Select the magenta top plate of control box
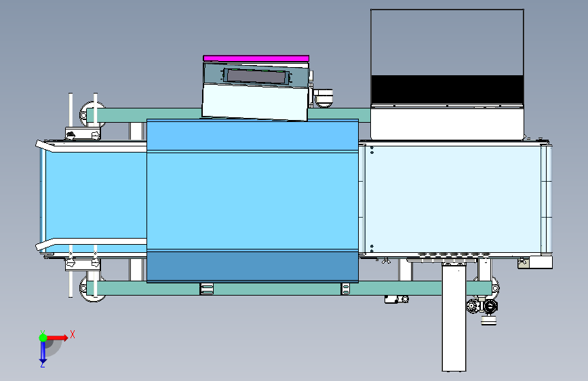Image resolution: width=588 pixels, height=381 pixels. (256, 58)
